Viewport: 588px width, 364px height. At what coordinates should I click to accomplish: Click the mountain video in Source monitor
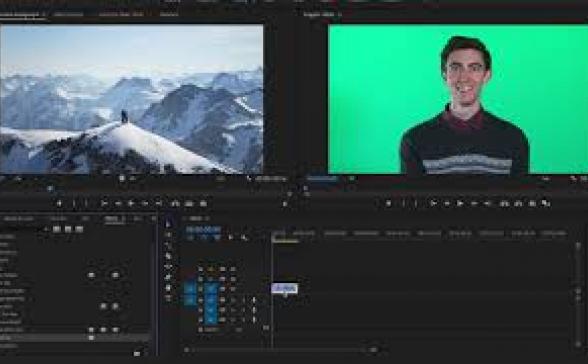[x=132, y=99]
